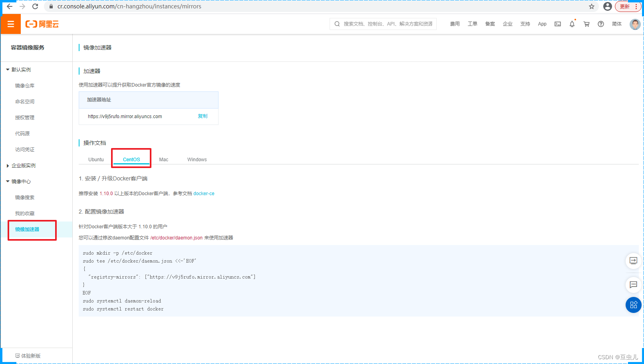Switch to the Ubuntu tab
The image size is (644, 364).
click(x=96, y=159)
